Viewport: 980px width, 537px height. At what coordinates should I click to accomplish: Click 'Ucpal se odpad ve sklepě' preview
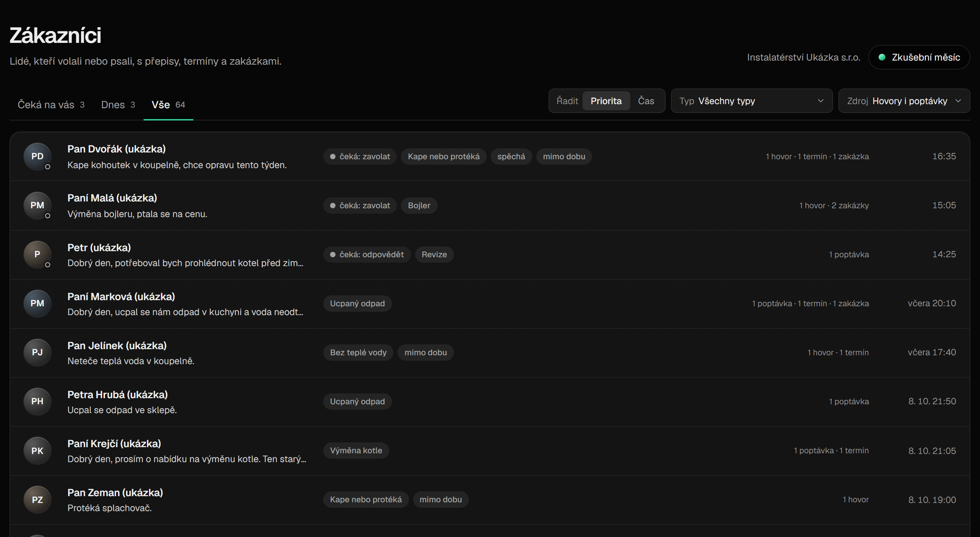pos(122,410)
